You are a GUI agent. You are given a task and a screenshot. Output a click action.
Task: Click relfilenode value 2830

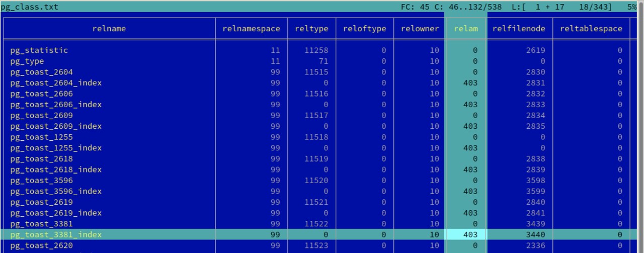(536, 72)
